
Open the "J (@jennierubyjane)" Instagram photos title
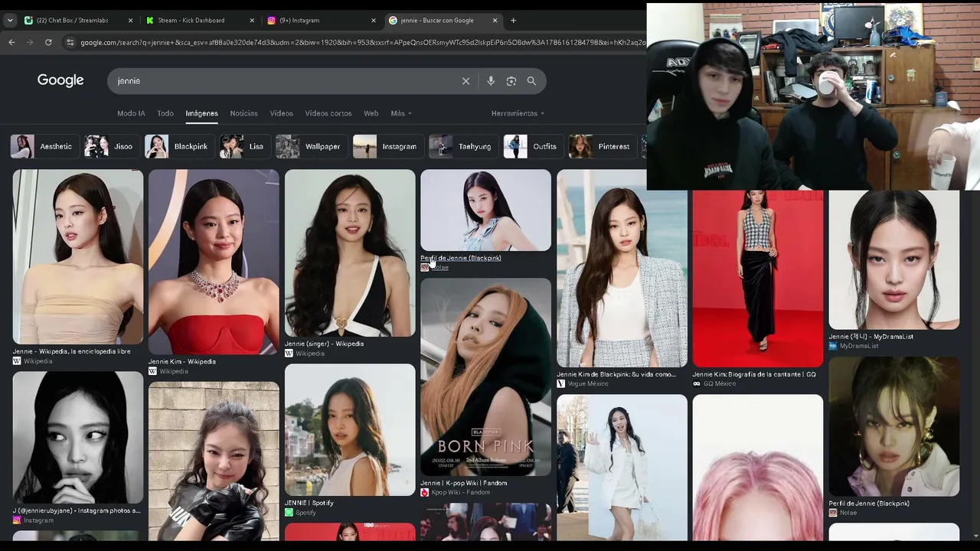pyautogui.click(x=77, y=510)
